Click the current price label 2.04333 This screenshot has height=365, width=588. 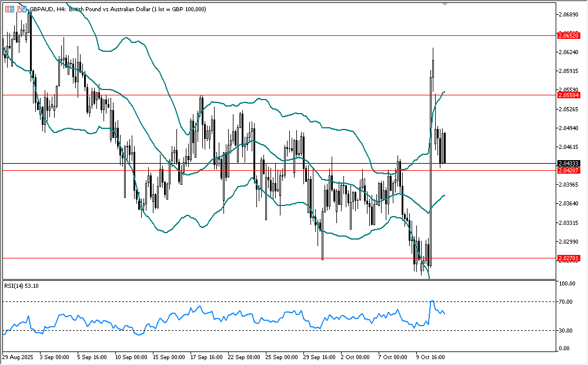tap(569, 163)
